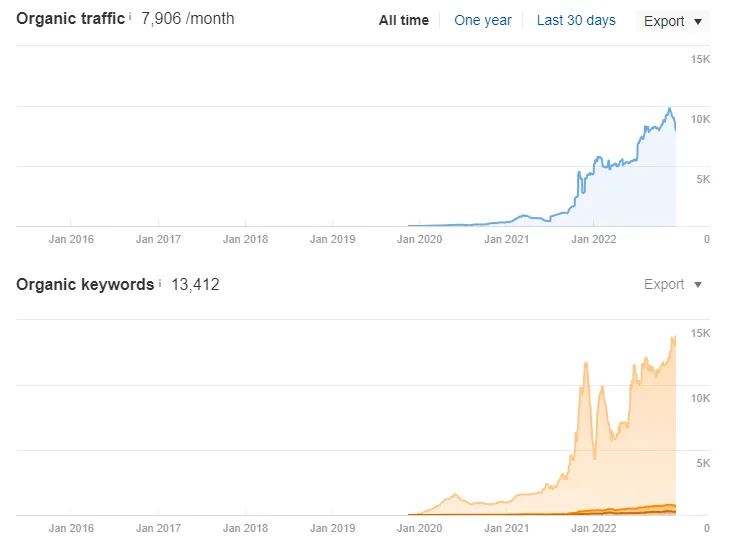
Task: Click the Organic keywords heading
Action: tap(85, 284)
